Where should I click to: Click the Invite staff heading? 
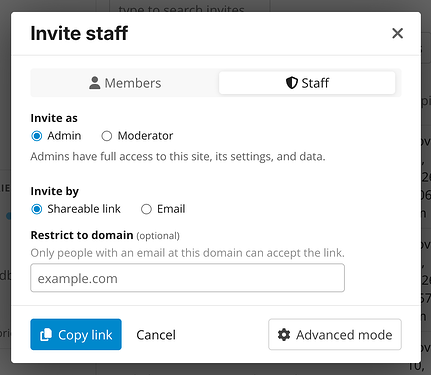tap(79, 33)
